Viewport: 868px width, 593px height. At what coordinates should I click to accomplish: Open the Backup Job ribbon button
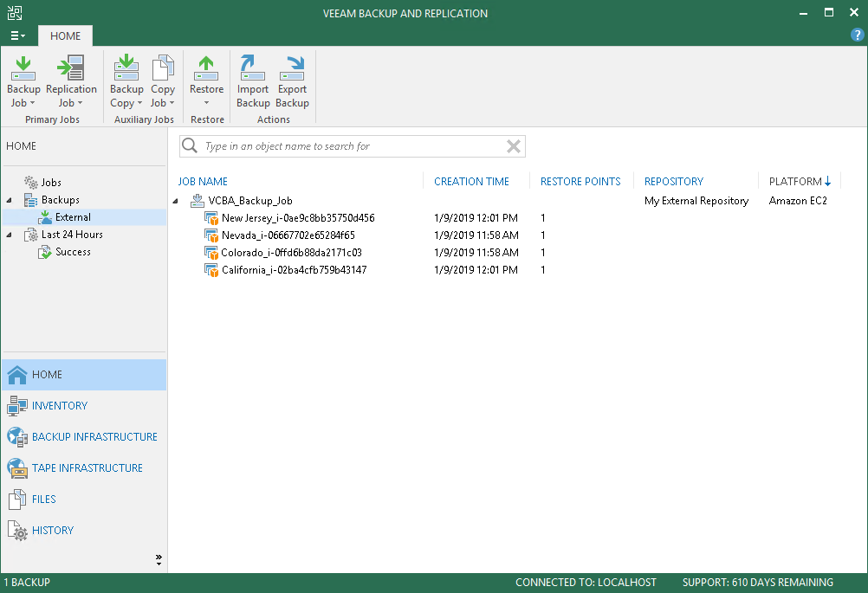[x=23, y=81]
